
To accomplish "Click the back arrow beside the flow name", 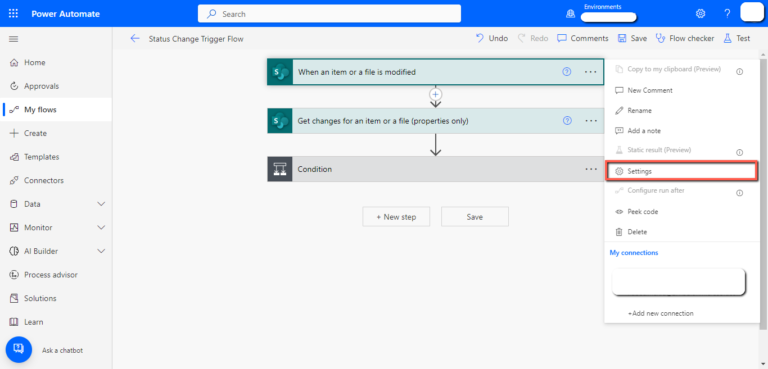I will pyautogui.click(x=135, y=39).
